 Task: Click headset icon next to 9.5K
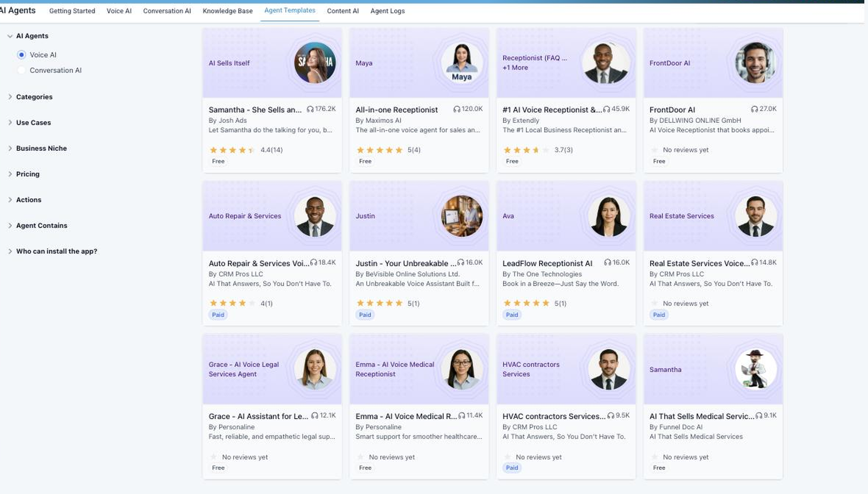pyautogui.click(x=611, y=415)
